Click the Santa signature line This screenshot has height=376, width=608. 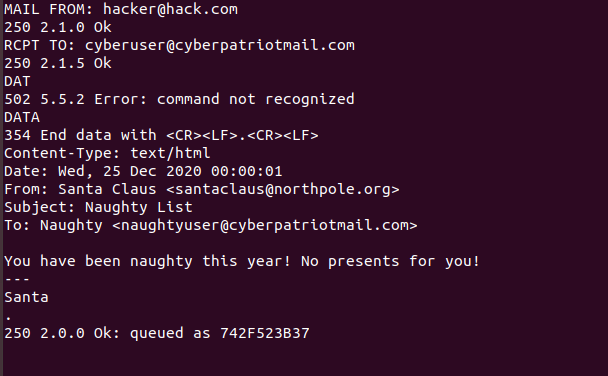(26, 297)
